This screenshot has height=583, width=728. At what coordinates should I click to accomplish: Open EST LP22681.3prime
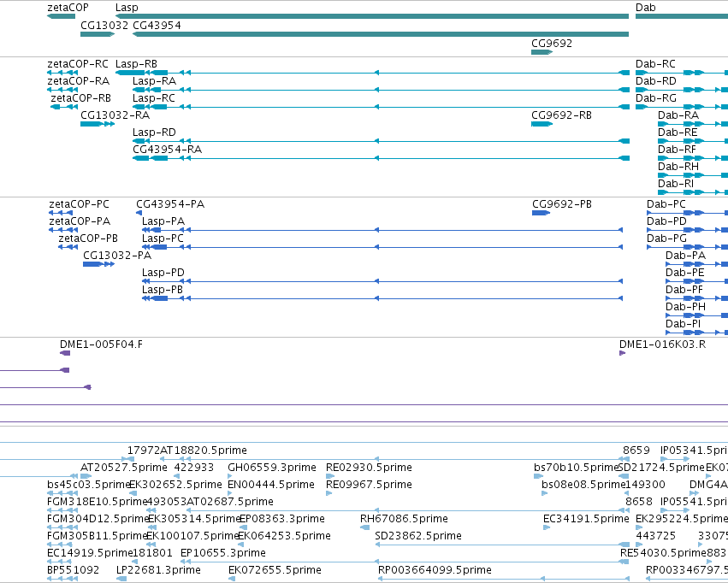pyautogui.click(x=158, y=570)
